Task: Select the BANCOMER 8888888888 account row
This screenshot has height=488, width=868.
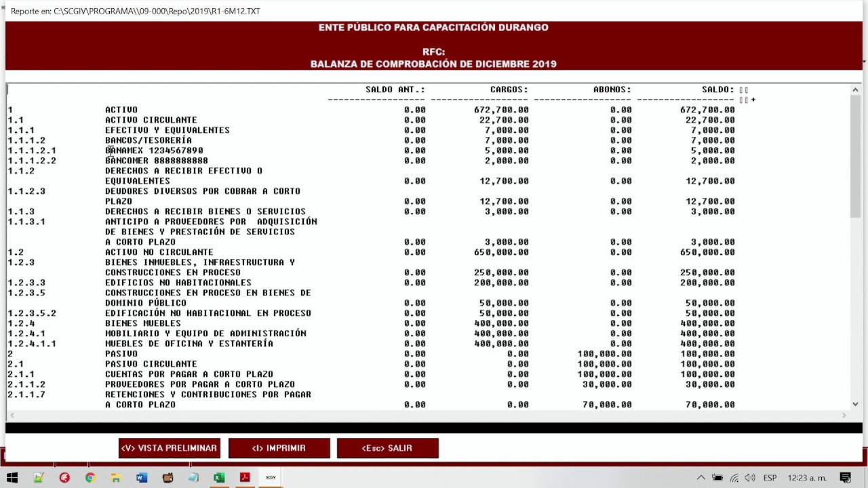Action: [x=157, y=161]
